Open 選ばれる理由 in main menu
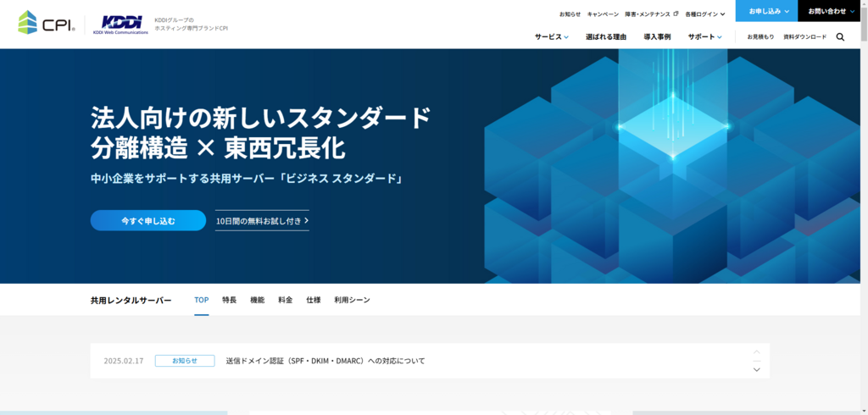Image resolution: width=868 pixels, height=415 pixels. (606, 37)
